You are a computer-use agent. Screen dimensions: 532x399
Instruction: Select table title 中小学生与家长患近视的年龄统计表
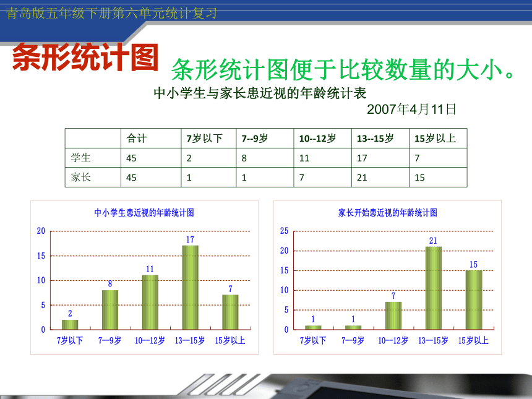(260, 93)
